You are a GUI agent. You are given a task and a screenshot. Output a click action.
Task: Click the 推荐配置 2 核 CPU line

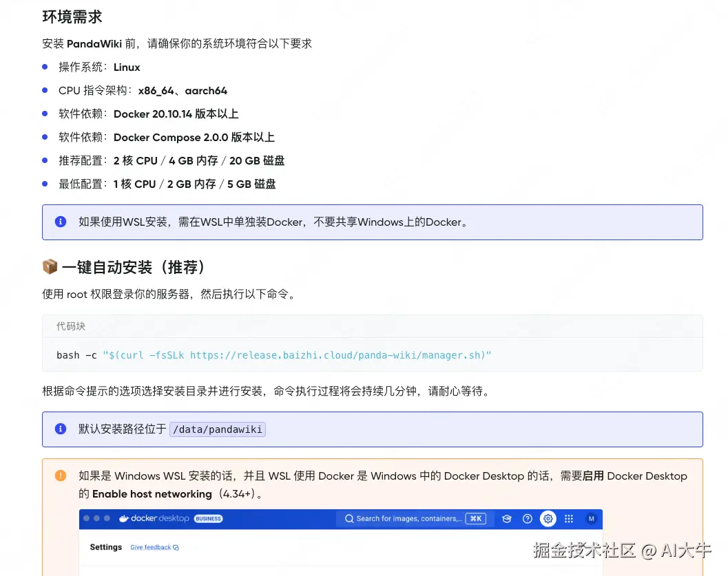click(x=171, y=161)
